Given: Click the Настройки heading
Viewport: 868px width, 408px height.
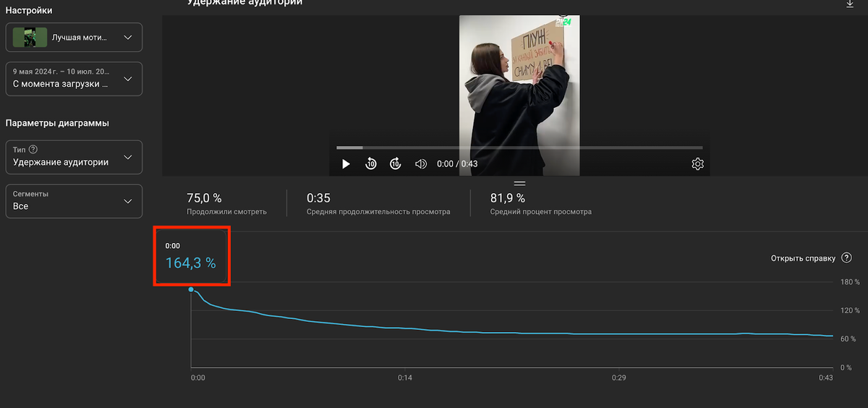Looking at the screenshot, I should tap(29, 10).
